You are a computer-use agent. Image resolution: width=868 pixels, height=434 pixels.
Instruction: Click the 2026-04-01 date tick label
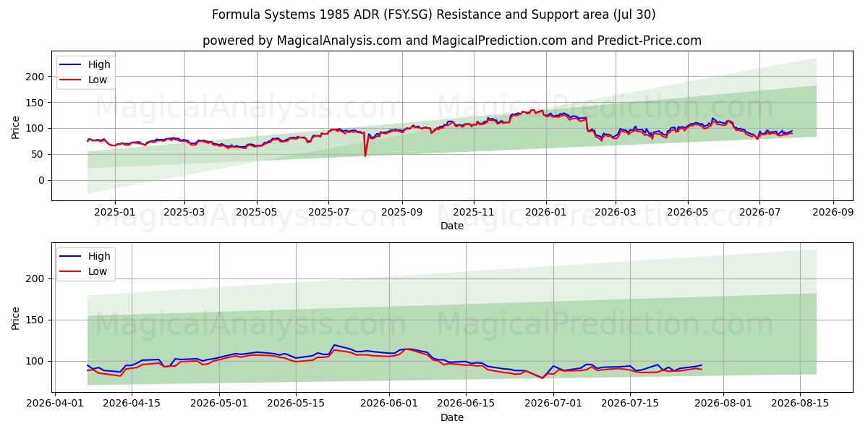[x=55, y=403]
